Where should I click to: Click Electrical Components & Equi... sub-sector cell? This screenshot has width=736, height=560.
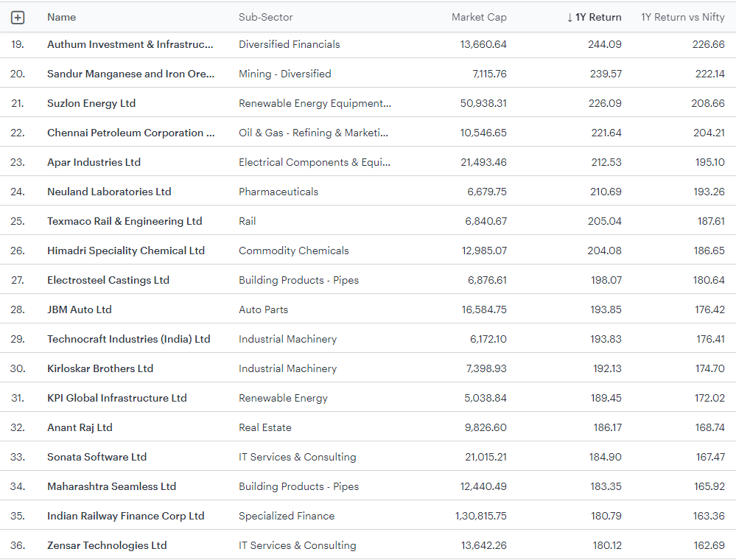click(x=315, y=162)
